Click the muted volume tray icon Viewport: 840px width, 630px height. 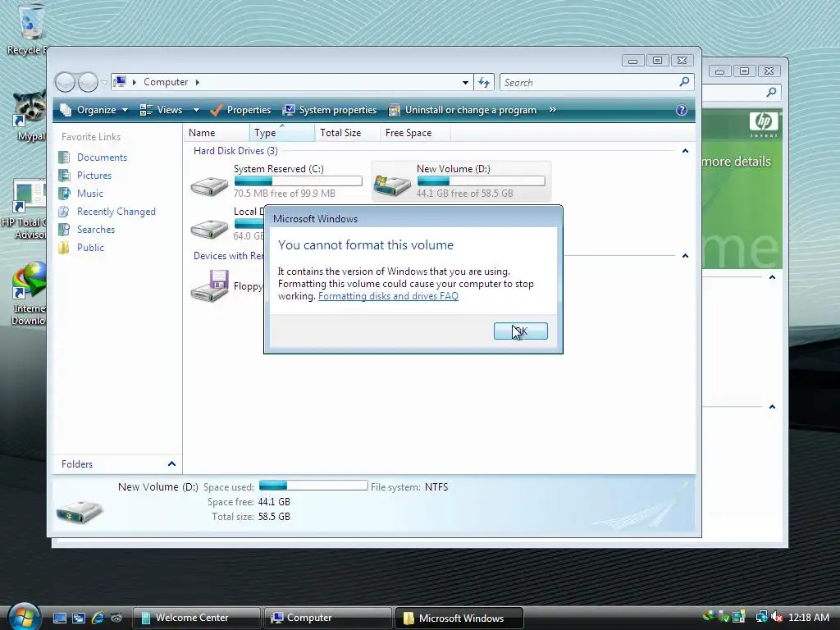pyautogui.click(x=776, y=617)
